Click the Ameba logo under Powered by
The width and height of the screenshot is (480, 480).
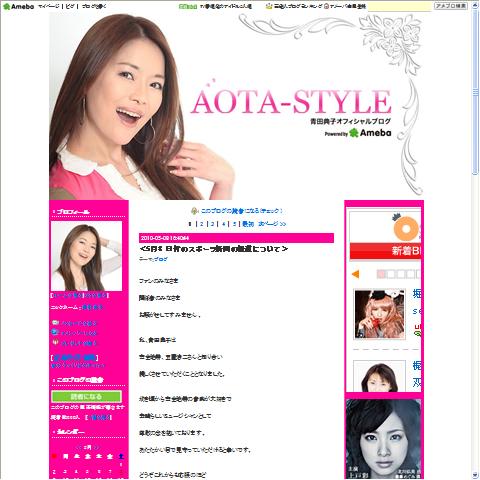pyautogui.click(x=370, y=133)
